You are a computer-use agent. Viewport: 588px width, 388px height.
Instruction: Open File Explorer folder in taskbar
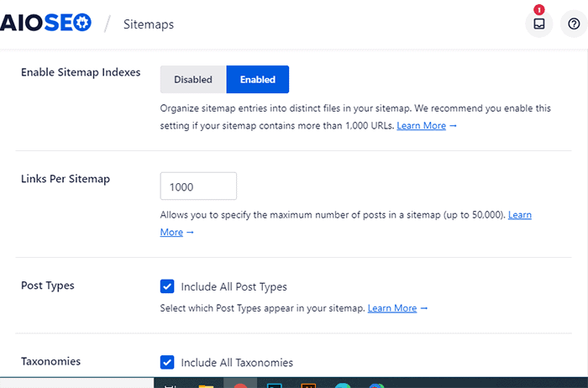[206, 383]
